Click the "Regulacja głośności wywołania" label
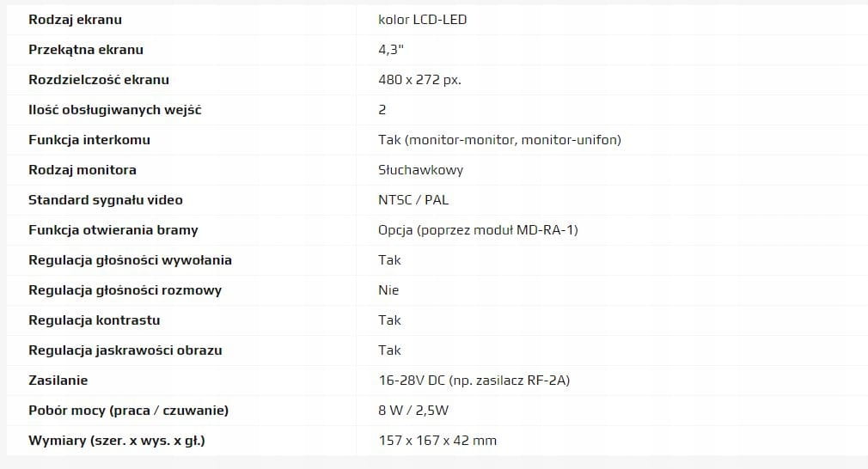Image resolution: width=868 pixels, height=469 pixels. point(130,260)
